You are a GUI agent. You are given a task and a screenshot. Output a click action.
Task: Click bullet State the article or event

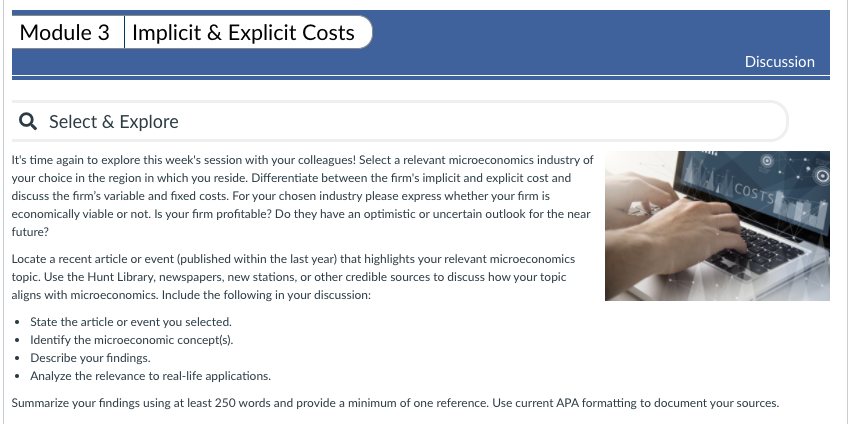pyautogui.click(x=131, y=322)
